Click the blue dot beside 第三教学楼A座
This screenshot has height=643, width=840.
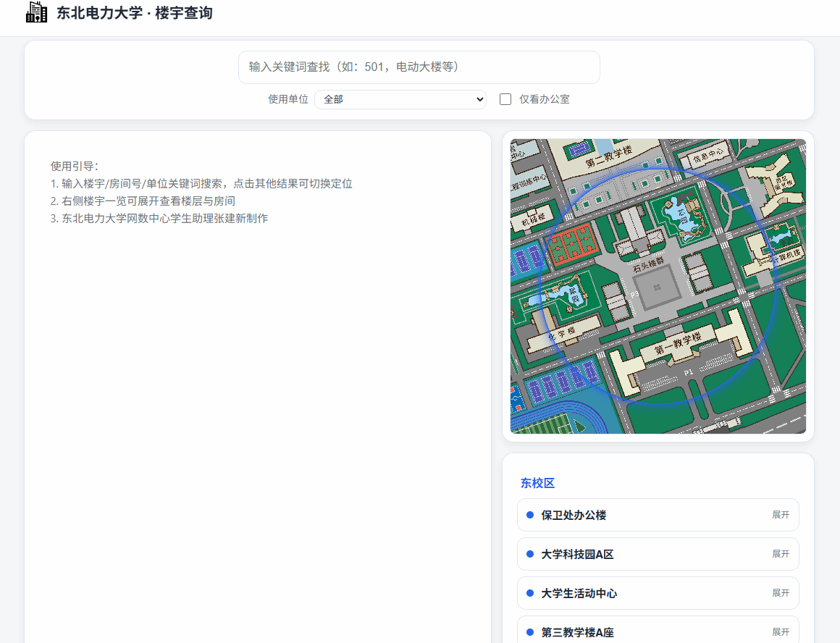click(530, 632)
